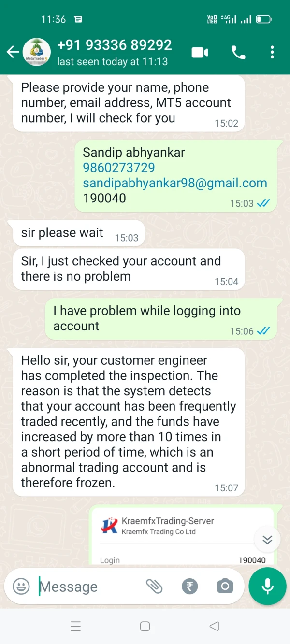Tap the green microphone record button
Viewport: 290px width, 644px height.
pos(267,587)
